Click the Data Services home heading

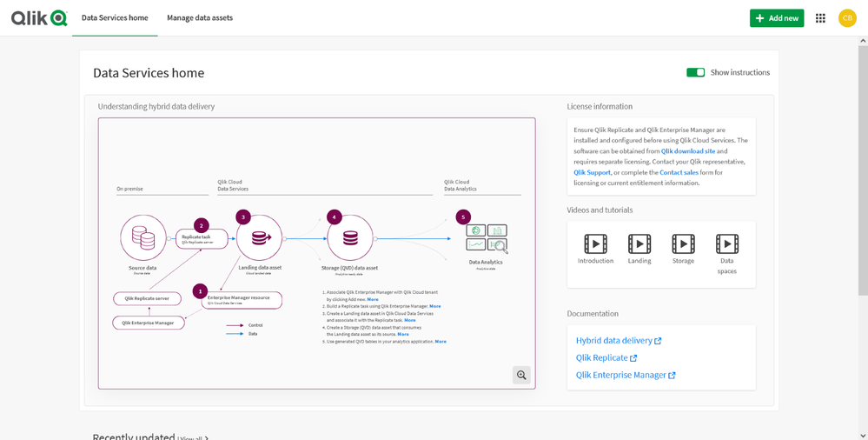point(149,73)
